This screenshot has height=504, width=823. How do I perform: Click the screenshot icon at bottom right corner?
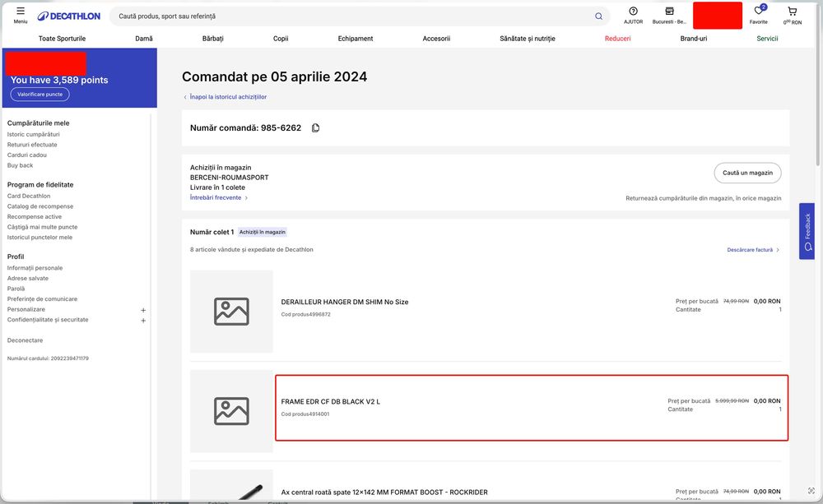[811, 490]
